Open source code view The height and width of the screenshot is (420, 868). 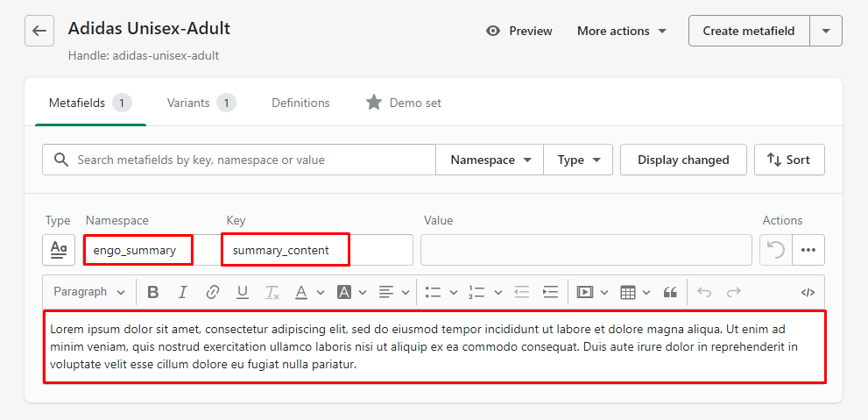pyautogui.click(x=808, y=292)
